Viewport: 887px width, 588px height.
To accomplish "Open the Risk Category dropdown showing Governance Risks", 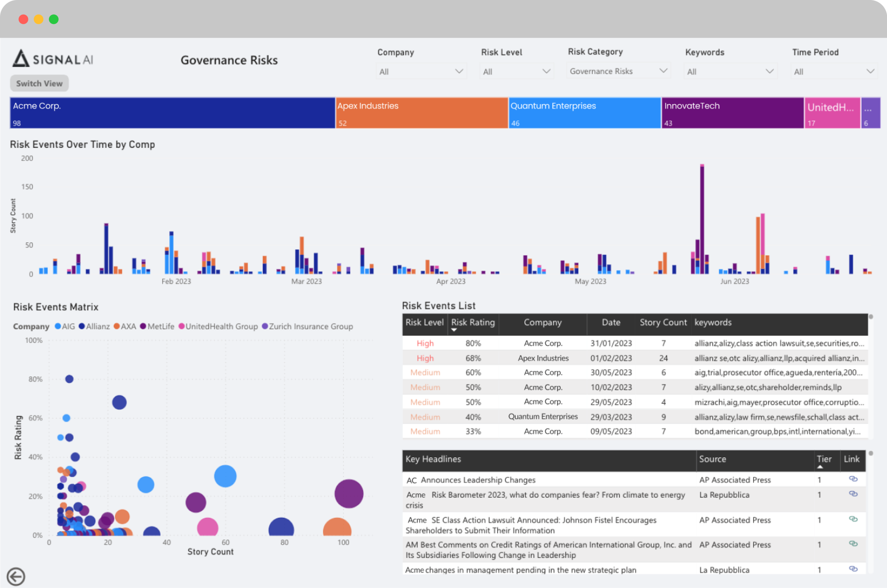I will 618,71.
